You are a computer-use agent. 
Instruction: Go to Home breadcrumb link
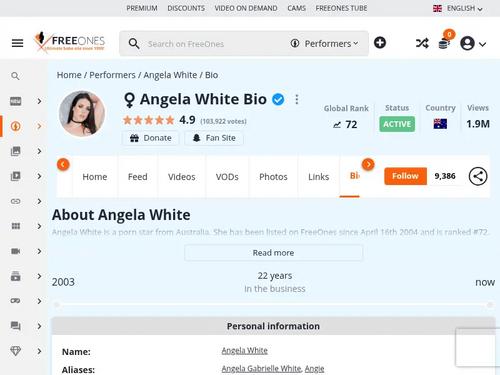pos(69,75)
